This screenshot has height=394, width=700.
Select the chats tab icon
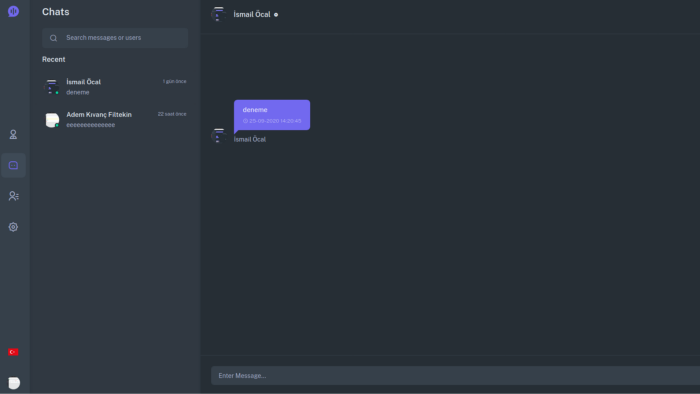pos(13,165)
